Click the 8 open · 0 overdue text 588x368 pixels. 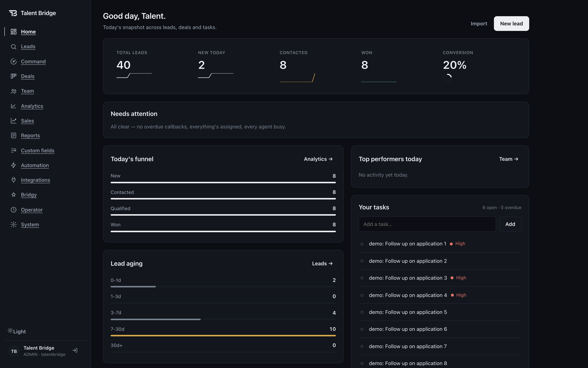[x=502, y=208]
